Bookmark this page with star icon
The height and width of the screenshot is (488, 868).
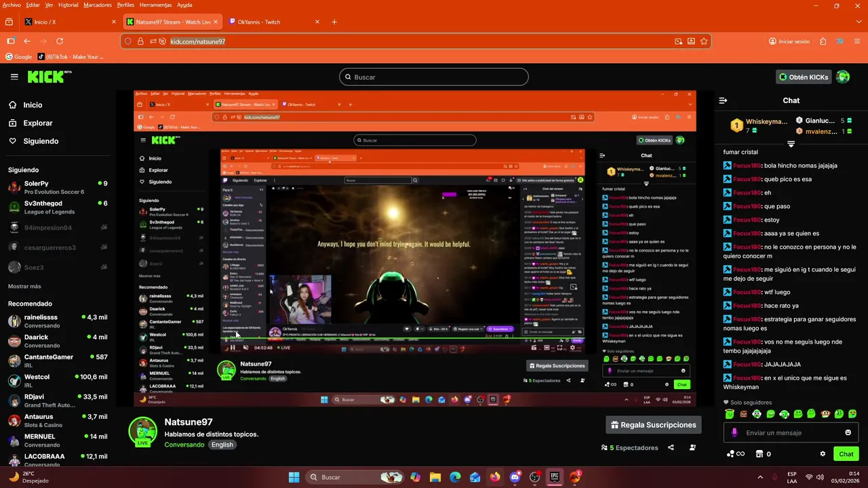pyautogui.click(x=704, y=41)
